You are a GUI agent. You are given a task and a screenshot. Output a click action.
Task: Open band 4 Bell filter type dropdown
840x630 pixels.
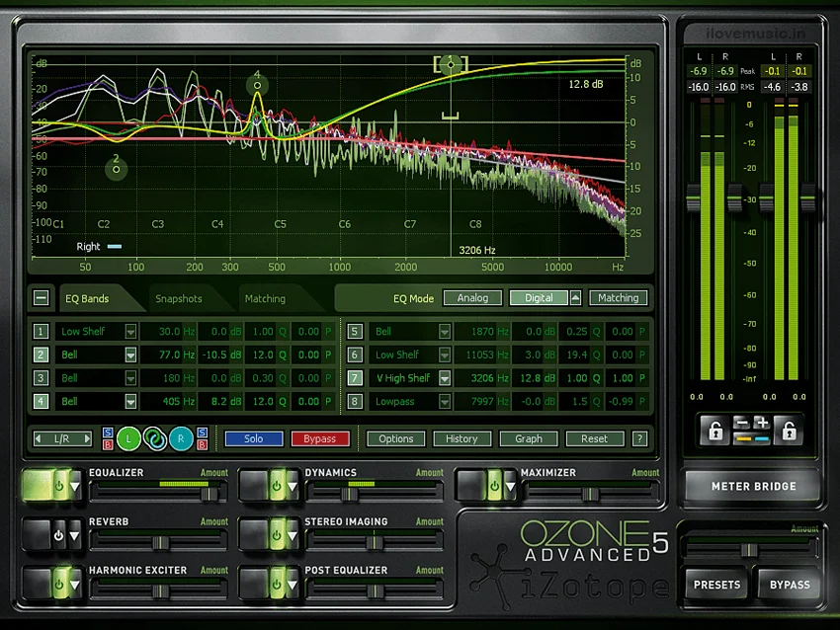130,402
